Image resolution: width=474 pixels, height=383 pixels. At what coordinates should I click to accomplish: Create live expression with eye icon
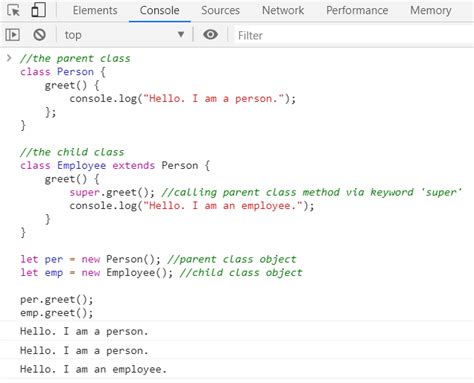[210, 34]
